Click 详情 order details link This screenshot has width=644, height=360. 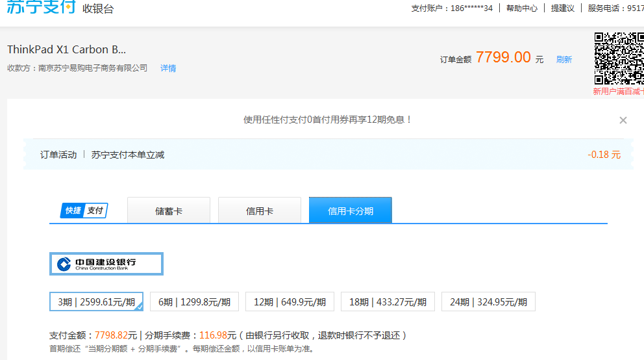click(168, 68)
